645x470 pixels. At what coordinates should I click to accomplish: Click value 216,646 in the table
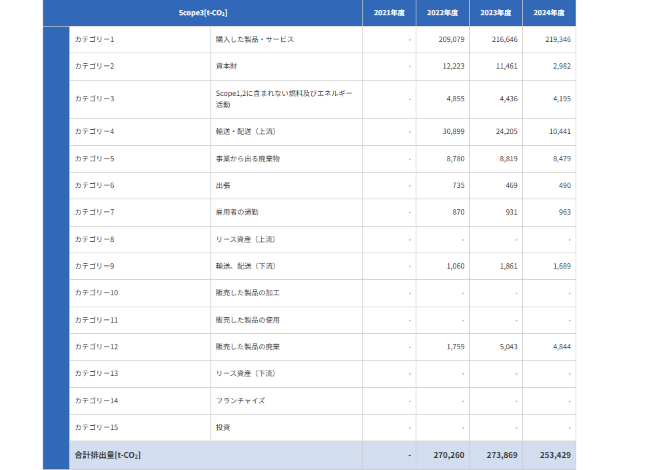pyautogui.click(x=505, y=39)
